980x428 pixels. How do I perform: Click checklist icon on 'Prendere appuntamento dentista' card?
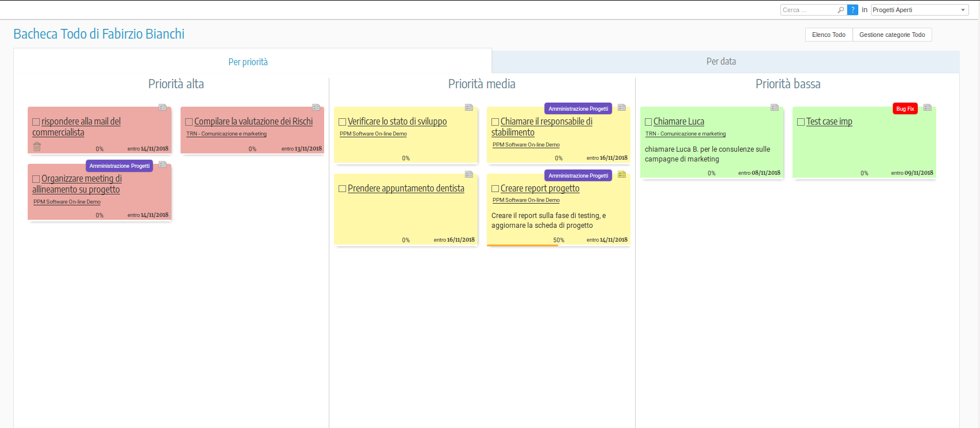point(469,174)
